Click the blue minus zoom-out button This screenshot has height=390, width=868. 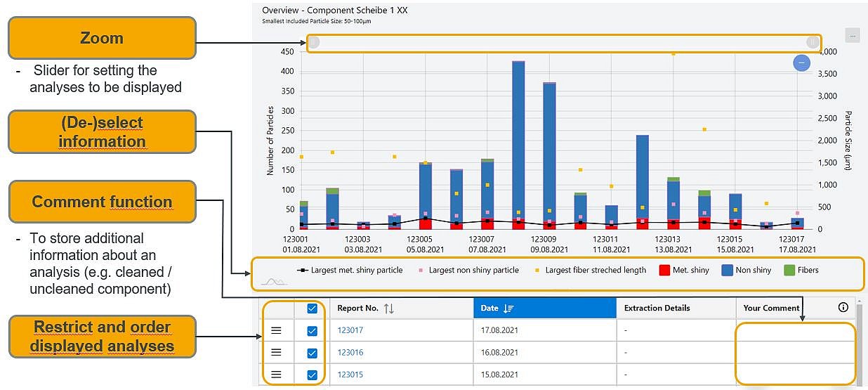(801, 63)
